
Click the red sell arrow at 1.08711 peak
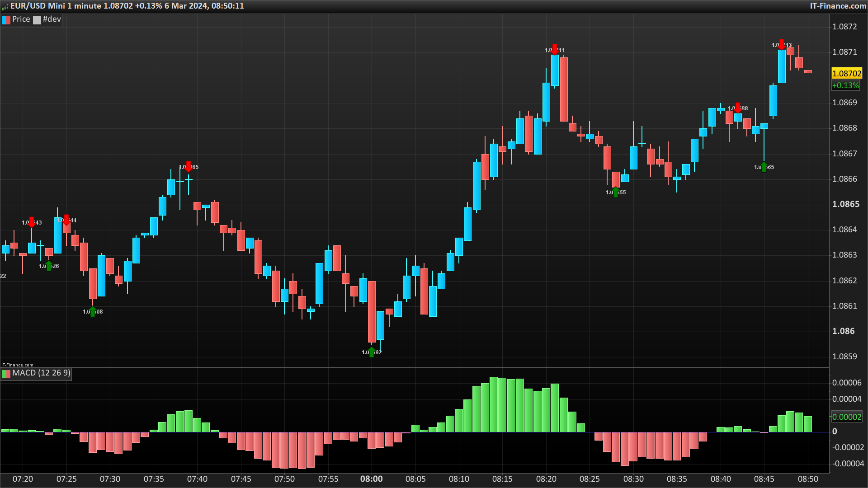pos(555,49)
